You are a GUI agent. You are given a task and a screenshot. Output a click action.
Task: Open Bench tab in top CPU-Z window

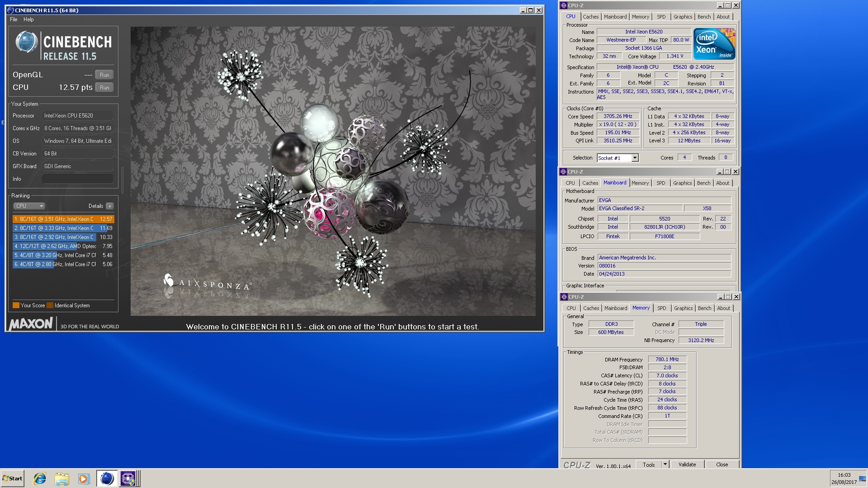coord(704,17)
